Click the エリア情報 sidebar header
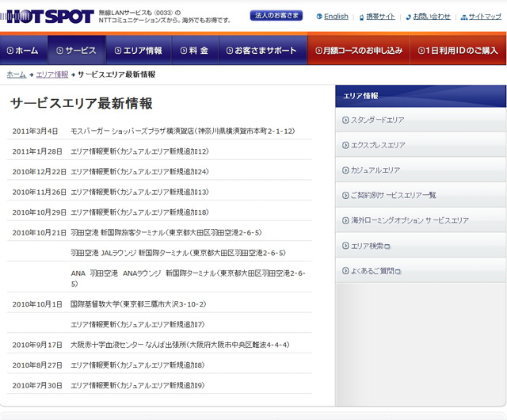Screen dimensions: 507x420 [x=421, y=96]
